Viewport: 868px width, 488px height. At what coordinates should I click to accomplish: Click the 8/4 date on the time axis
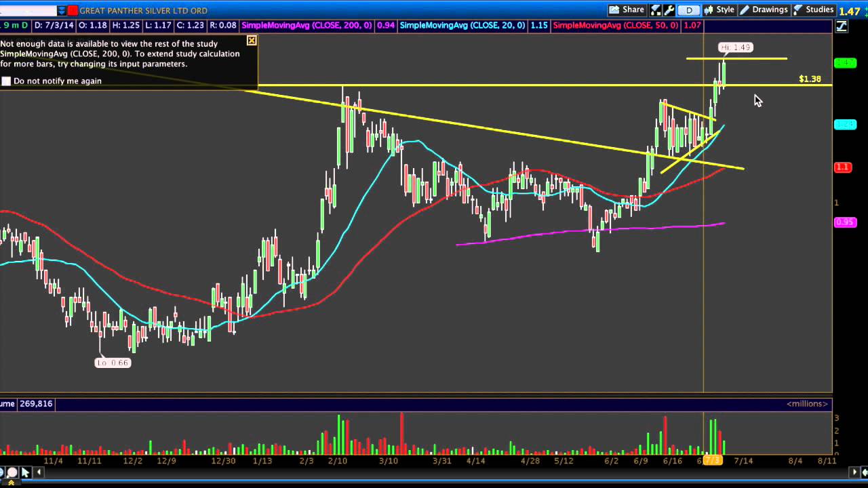[795, 460]
